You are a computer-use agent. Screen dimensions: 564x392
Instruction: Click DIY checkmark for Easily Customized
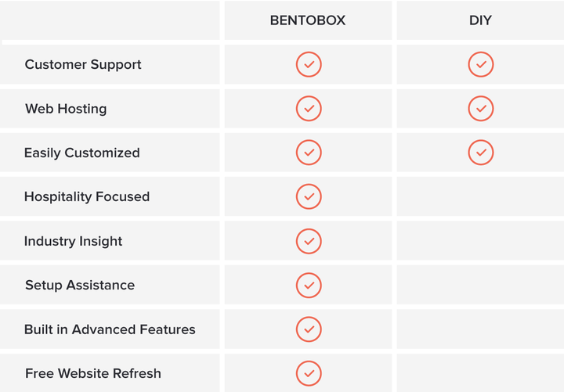tap(480, 153)
